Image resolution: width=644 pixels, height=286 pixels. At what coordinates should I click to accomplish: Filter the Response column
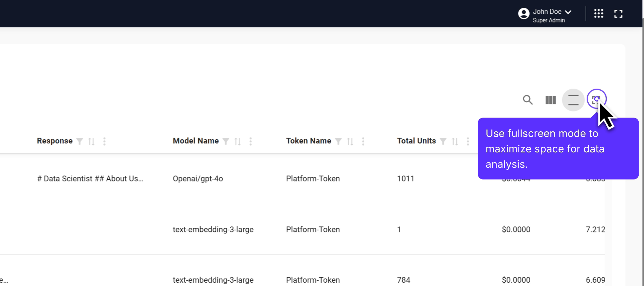click(79, 141)
